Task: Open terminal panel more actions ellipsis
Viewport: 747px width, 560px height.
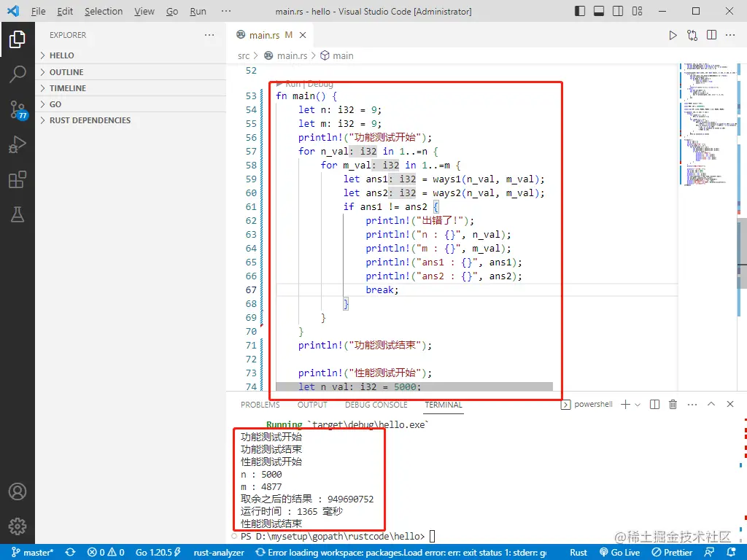Action: (x=692, y=404)
